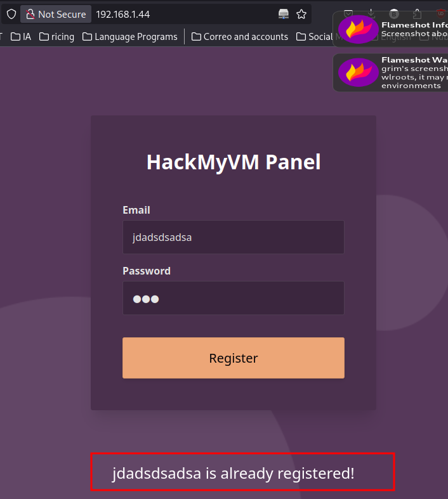Open the Correo and accounts bookmark folder

[x=240, y=37]
